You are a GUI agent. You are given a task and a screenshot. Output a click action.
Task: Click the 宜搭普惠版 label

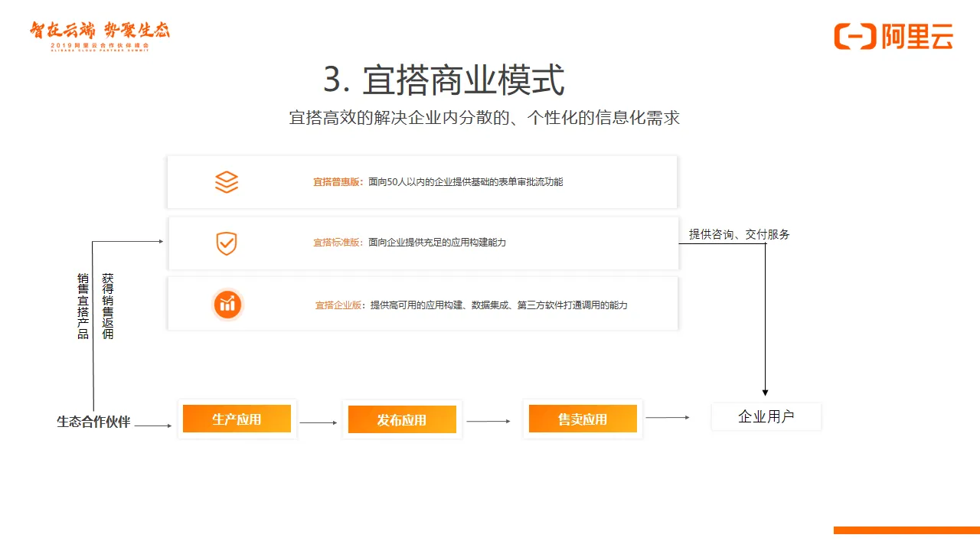338,182
